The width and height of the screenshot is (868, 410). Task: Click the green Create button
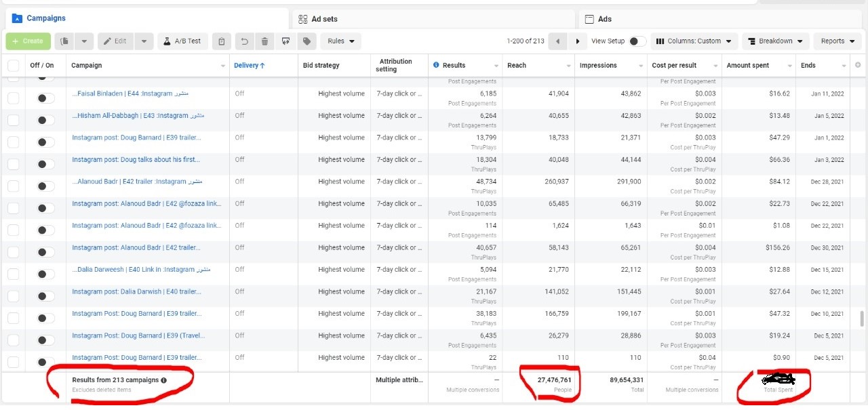pyautogui.click(x=28, y=41)
